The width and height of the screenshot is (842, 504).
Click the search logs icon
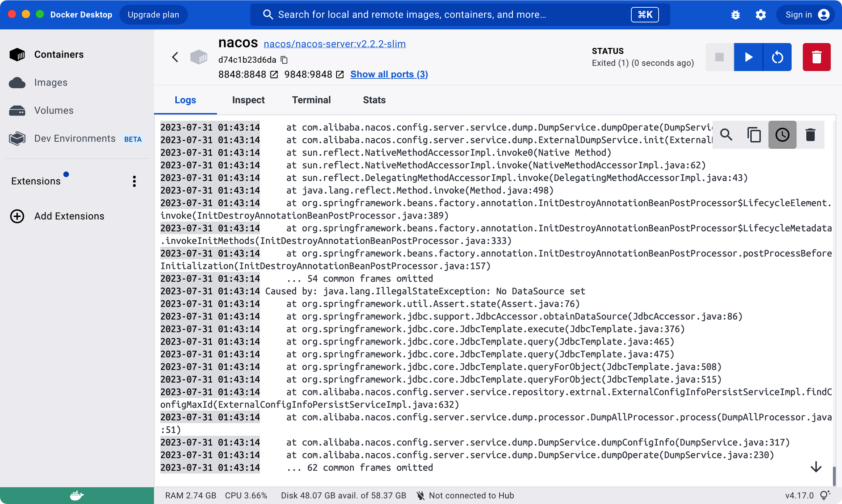coord(726,134)
